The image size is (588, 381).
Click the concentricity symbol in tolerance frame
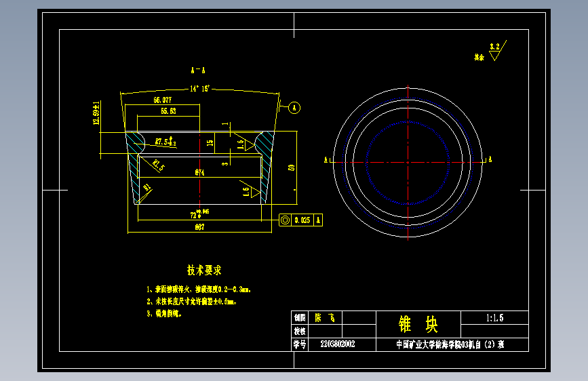(x=285, y=220)
